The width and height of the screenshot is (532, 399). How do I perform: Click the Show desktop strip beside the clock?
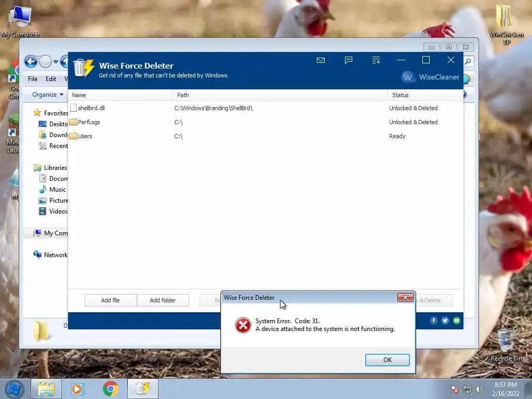click(528, 389)
